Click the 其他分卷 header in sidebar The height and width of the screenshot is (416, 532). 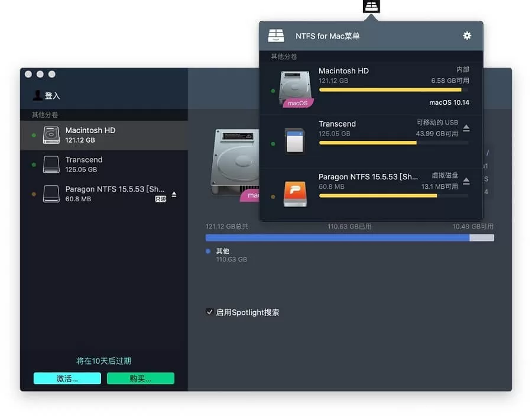(45, 115)
